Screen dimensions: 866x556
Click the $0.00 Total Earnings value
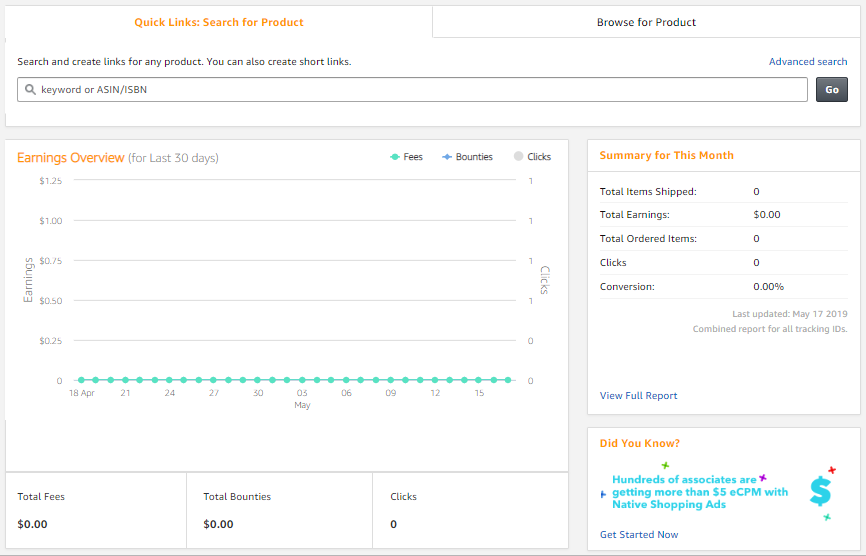pyautogui.click(x=767, y=215)
